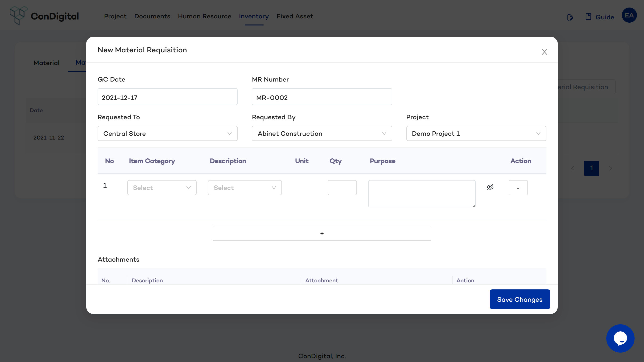Expand the Requested By dropdown

pyautogui.click(x=322, y=133)
